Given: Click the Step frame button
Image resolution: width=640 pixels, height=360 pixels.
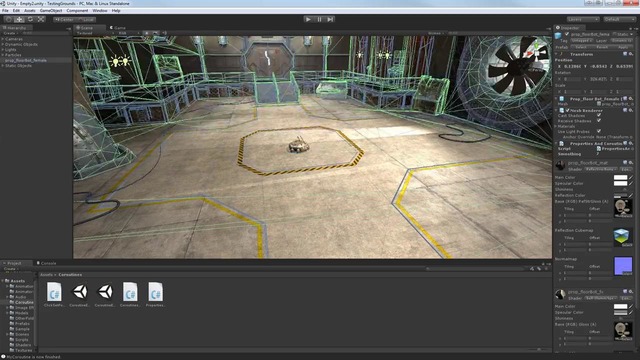Looking at the screenshot, I should click(330, 19).
